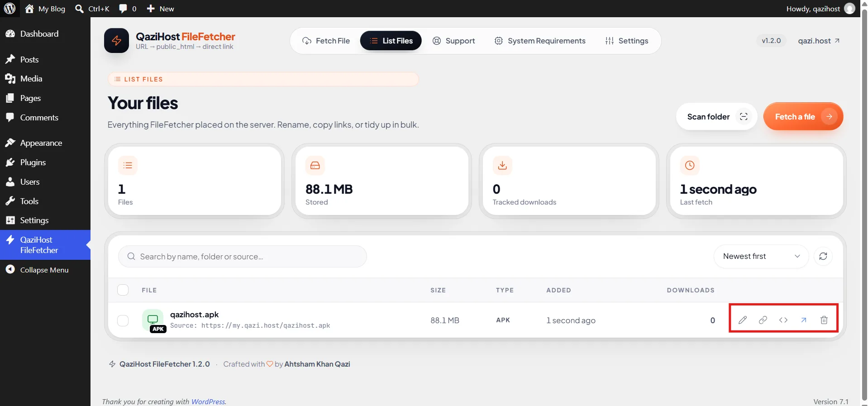
Task: Select the List Files tab
Action: coord(391,41)
